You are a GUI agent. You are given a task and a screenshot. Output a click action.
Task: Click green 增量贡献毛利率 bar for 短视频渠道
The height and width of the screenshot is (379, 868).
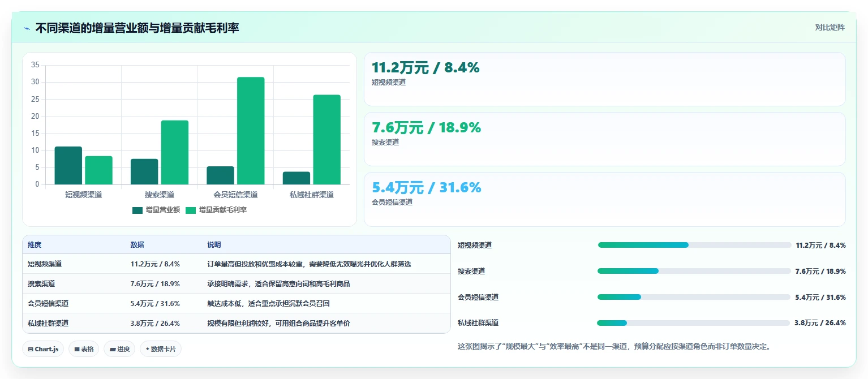click(x=99, y=170)
